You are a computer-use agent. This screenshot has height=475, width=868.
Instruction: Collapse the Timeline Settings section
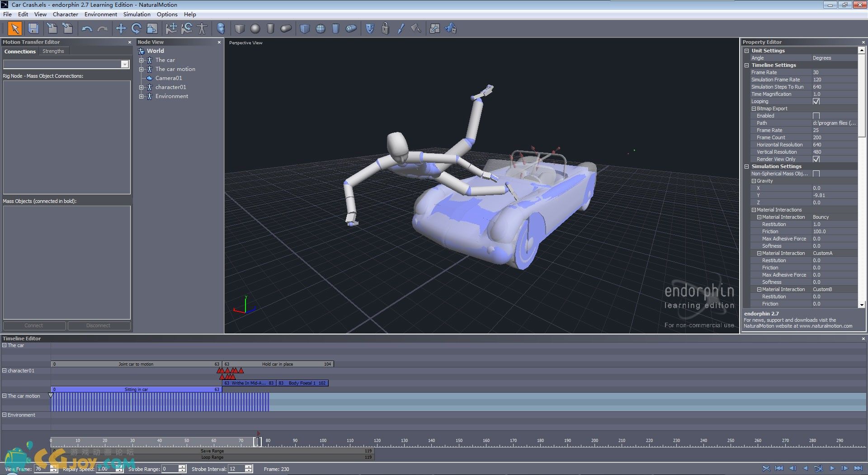747,65
